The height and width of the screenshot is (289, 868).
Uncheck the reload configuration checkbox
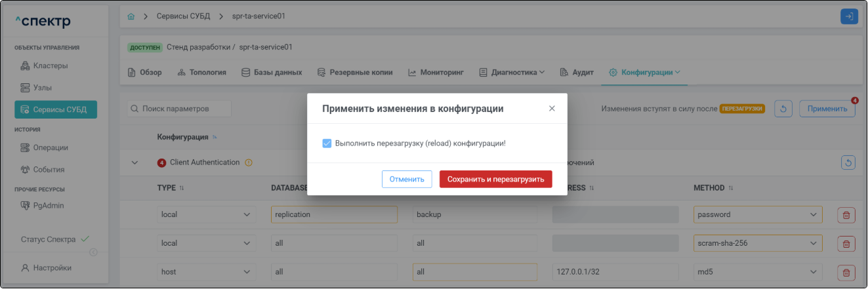[327, 144]
